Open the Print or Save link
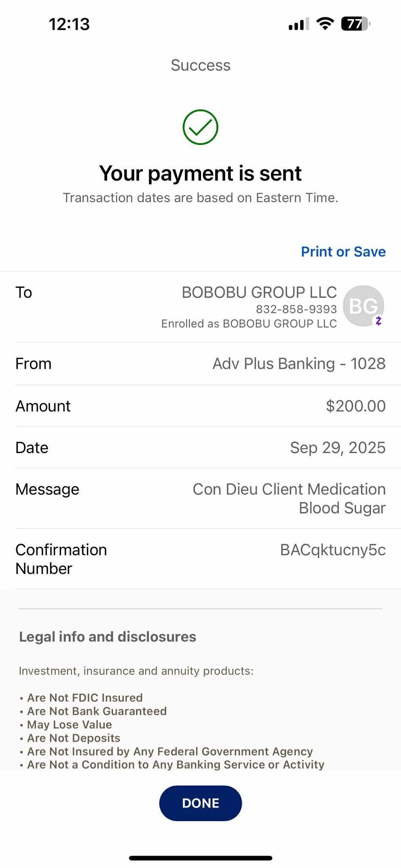401x868 pixels. [343, 252]
